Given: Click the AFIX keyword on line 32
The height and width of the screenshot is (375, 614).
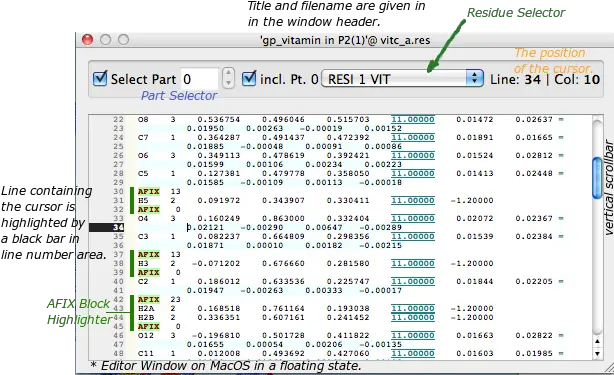Looking at the screenshot, I should coord(148,209).
